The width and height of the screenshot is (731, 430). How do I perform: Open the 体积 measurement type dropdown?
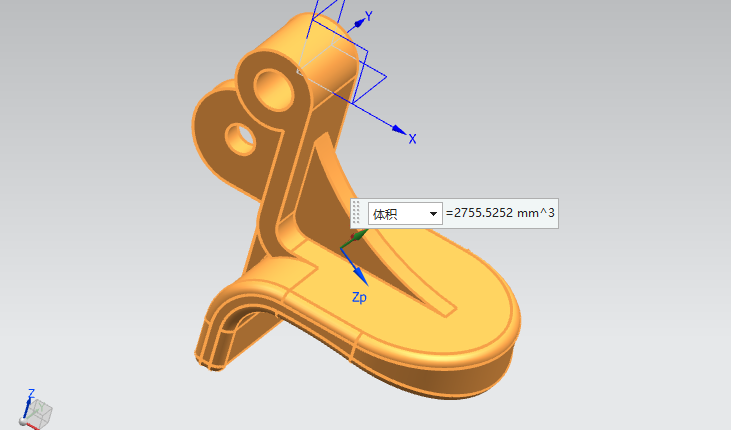click(433, 214)
